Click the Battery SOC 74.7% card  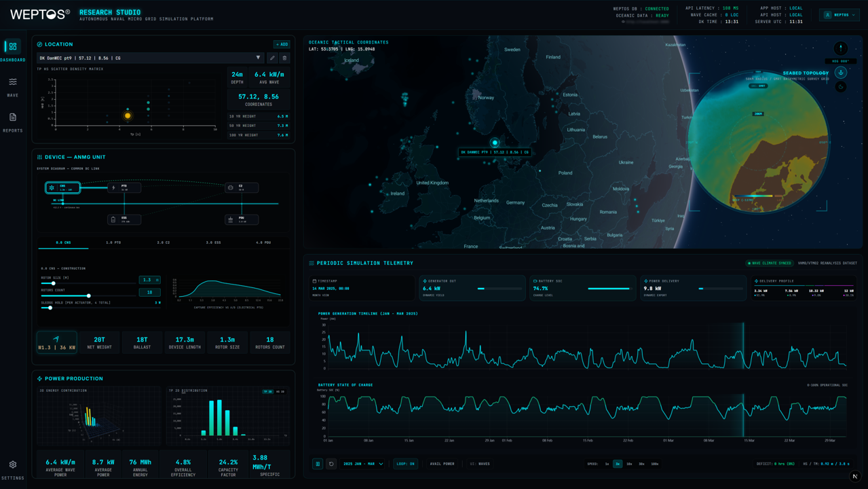[583, 288]
